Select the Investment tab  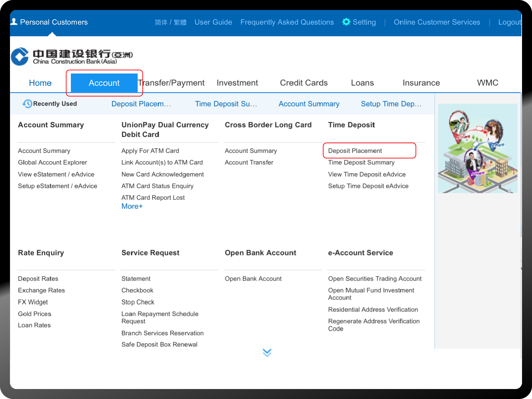[x=237, y=83]
